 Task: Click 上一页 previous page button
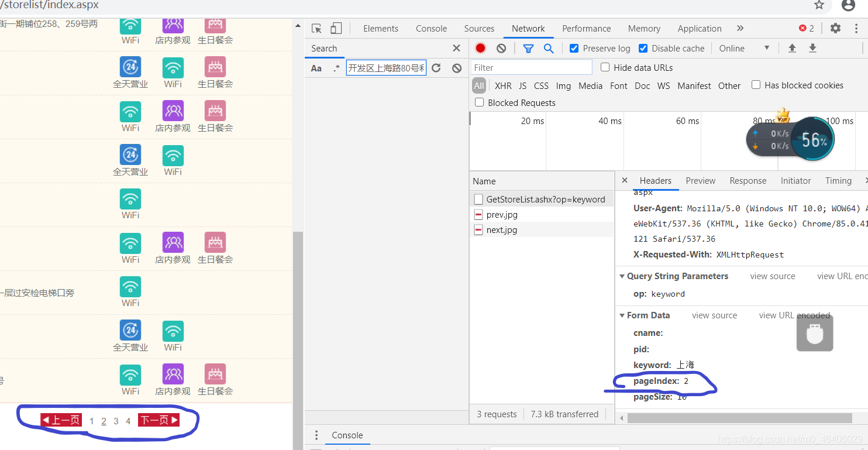tap(61, 420)
